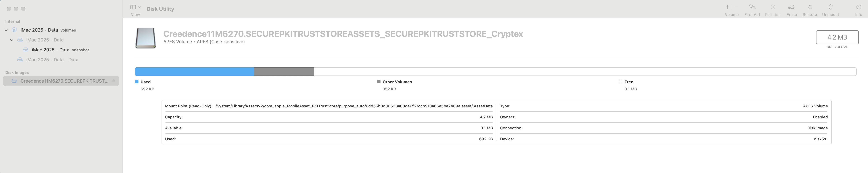Image resolution: width=868 pixels, height=173 pixels.
Task: Close the Disk Utility window
Action: tap(9, 9)
